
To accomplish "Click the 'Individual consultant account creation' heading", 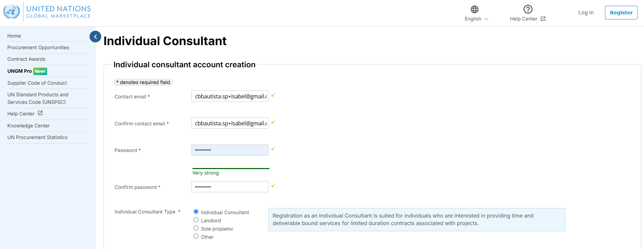I will [185, 65].
